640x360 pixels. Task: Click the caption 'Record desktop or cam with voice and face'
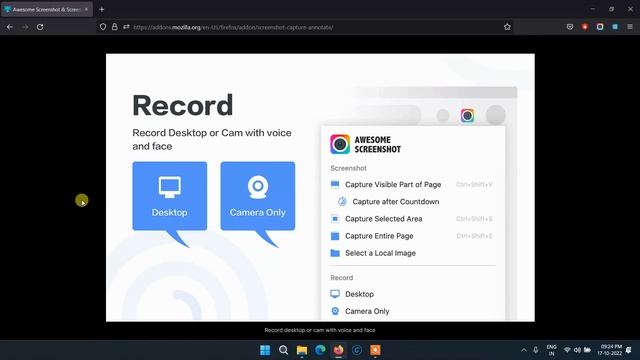click(320, 330)
